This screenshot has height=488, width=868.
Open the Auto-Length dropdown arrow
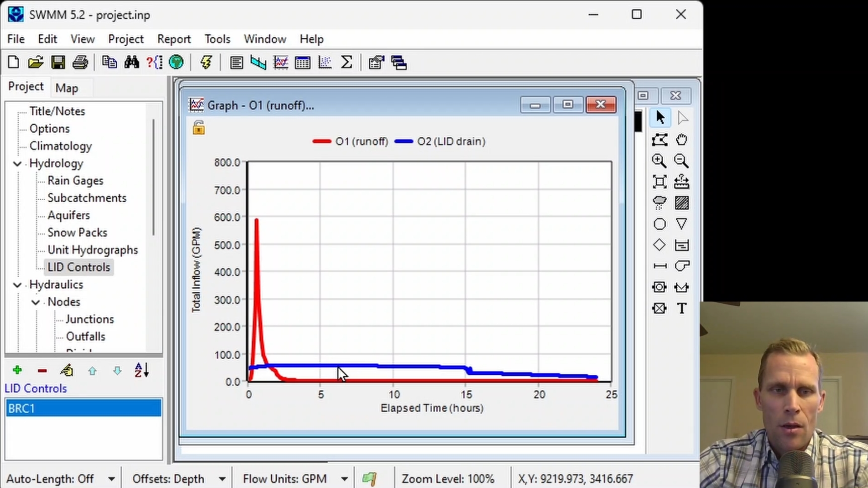(x=111, y=479)
